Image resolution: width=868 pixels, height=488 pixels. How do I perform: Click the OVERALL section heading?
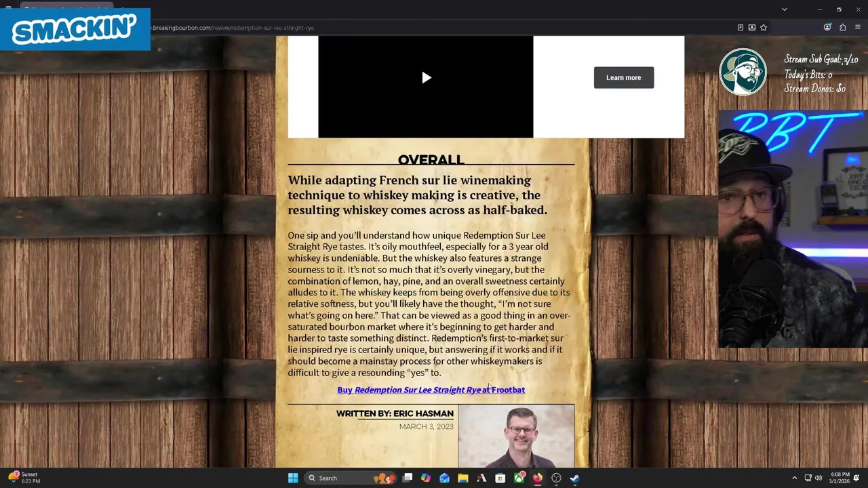pyautogui.click(x=431, y=160)
